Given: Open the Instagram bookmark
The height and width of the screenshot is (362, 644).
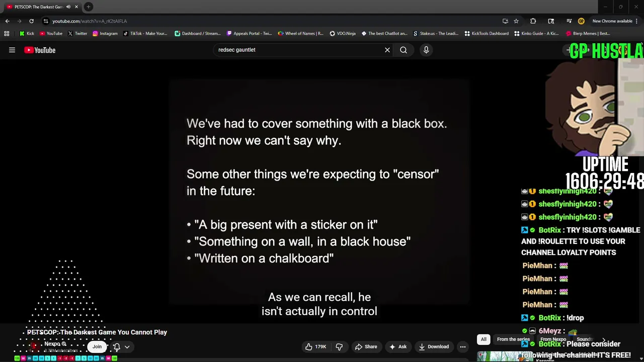Looking at the screenshot, I should (105, 34).
